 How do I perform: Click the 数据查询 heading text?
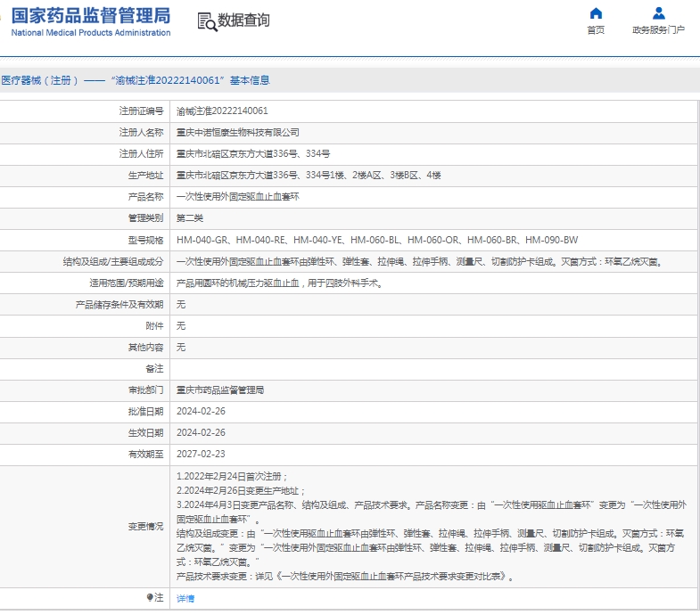[243, 20]
